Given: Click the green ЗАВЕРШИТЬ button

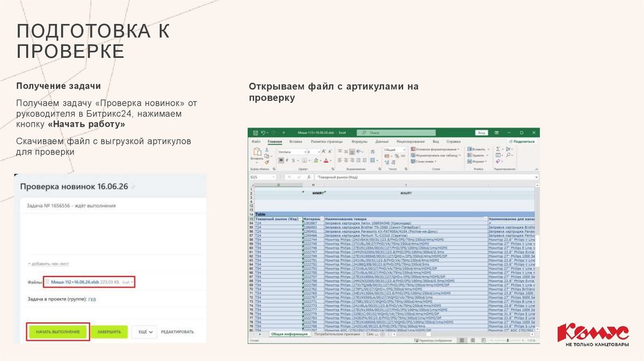Looking at the screenshot, I should coord(109,332).
